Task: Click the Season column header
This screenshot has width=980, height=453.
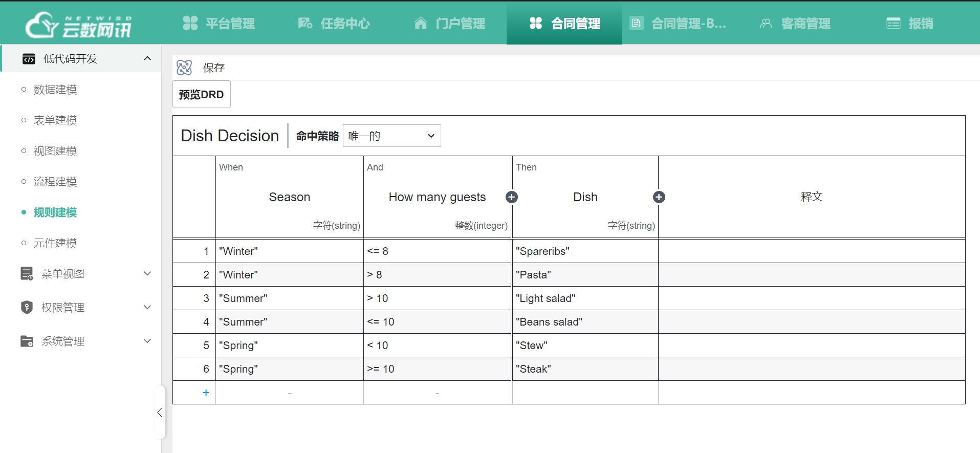Action: [289, 197]
